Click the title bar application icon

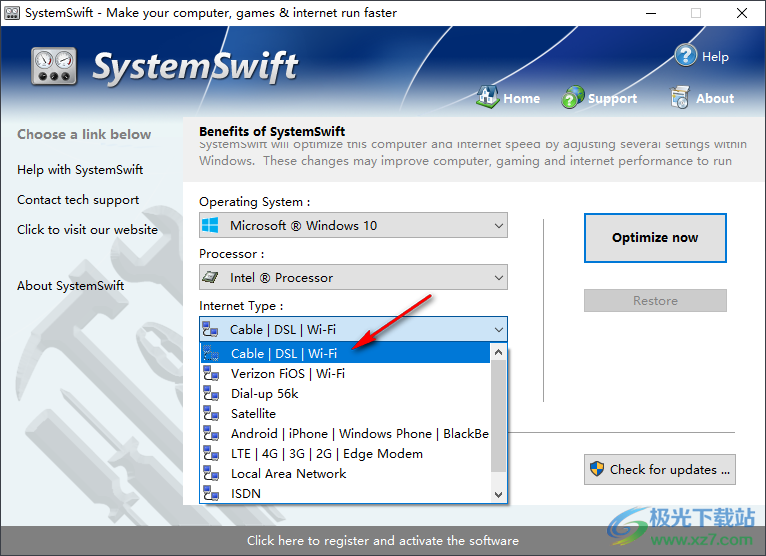pyautogui.click(x=12, y=13)
